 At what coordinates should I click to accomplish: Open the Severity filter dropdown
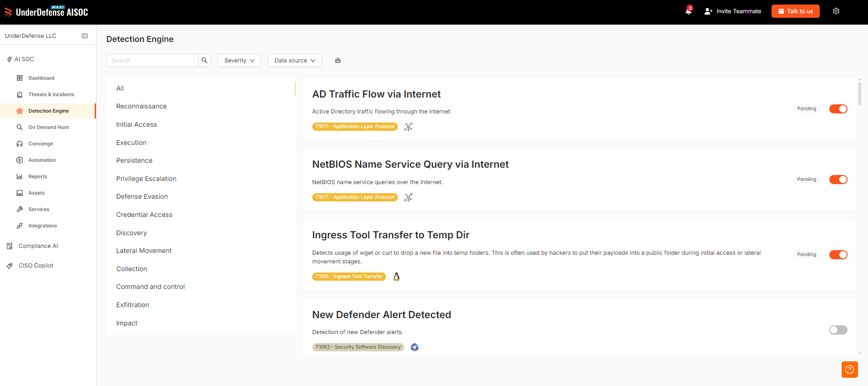[x=239, y=60]
